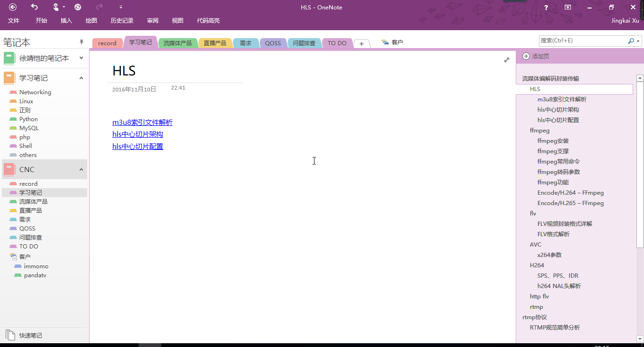The height and width of the screenshot is (347, 644).
Task: Click the CNC notebook icon
Action: (9, 169)
